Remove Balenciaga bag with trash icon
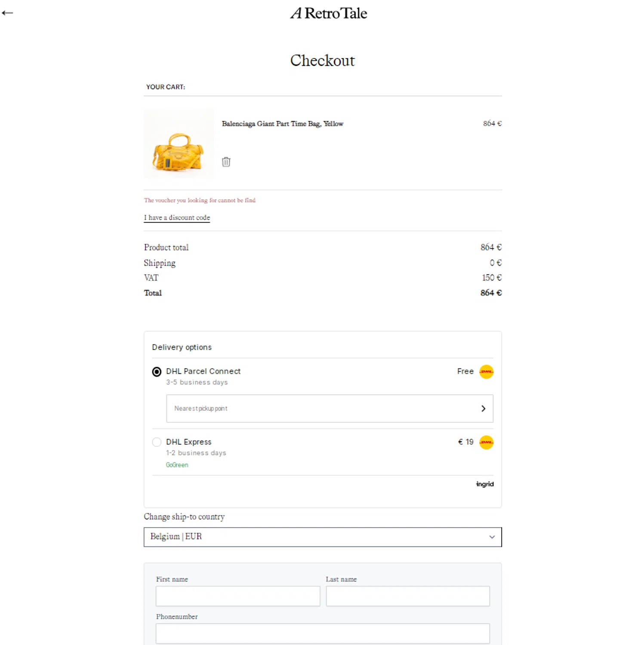The width and height of the screenshot is (644, 645). pyautogui.click(x=226, y=162)
